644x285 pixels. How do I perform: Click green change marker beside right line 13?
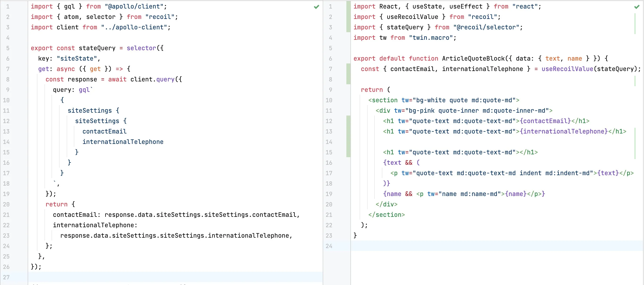(348, 131)
